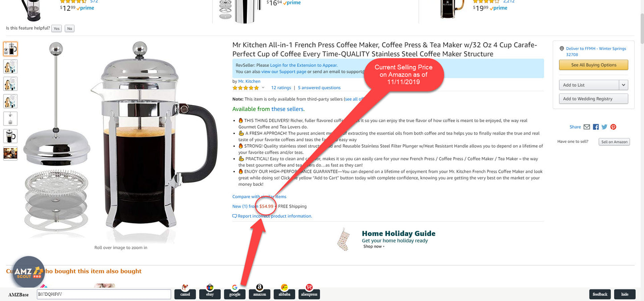Screen dimensions: 644x301
Task: Click See All Buying Options button
Action: pyautogui.click(x=594, y=65)
